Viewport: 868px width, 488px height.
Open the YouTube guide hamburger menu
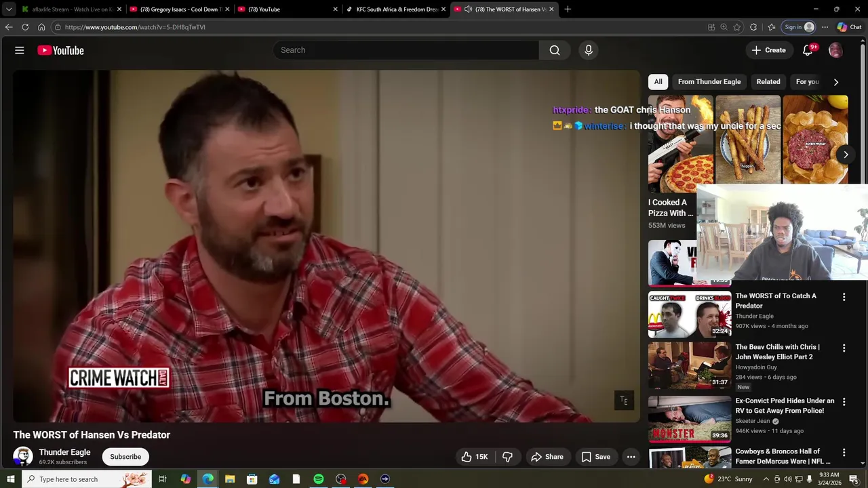pyautogui.click(x=20, y=50)
